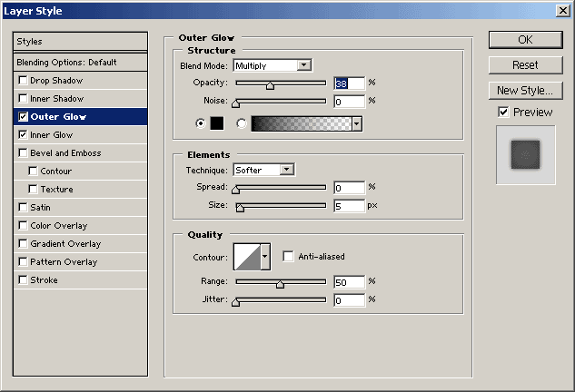575x392 pixels.
Task: Open the Technique Softer dropdown
Action: tap(264, 170)
